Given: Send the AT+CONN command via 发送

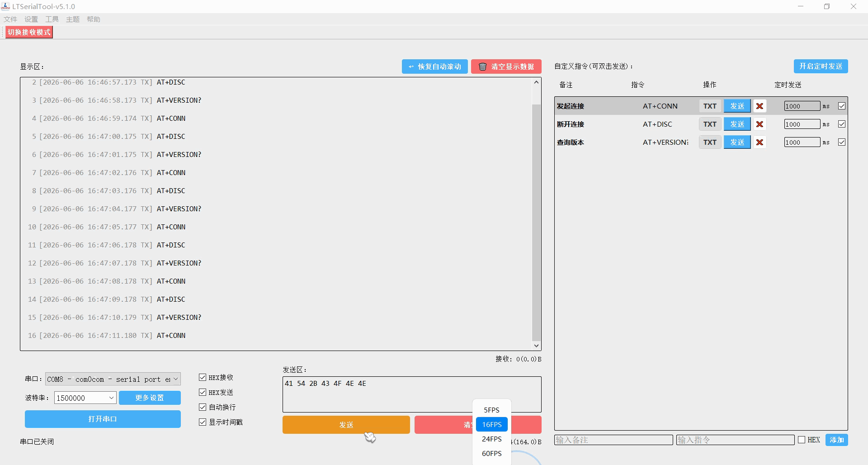Looking at the screenshot, I should coord(737,106).
